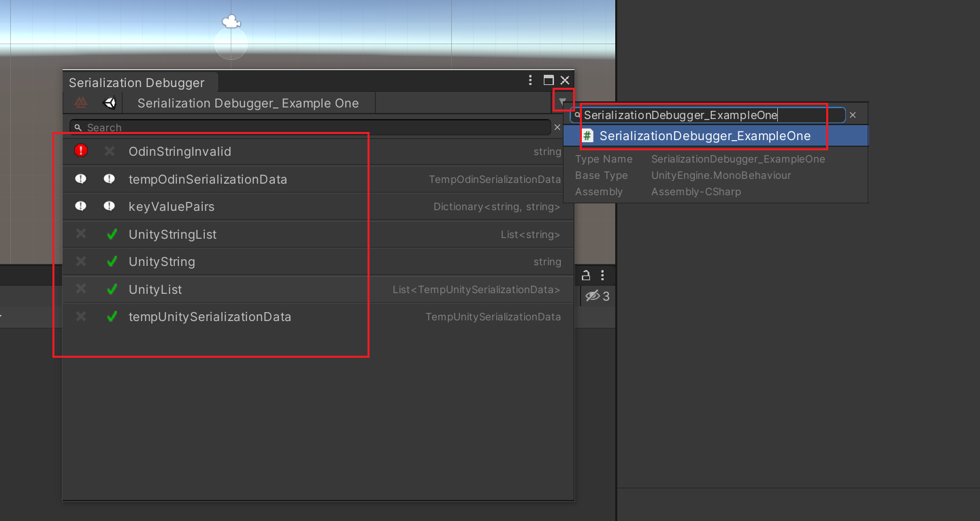
Task: Select the keyValuePairs member name
Action: [171, 207]
